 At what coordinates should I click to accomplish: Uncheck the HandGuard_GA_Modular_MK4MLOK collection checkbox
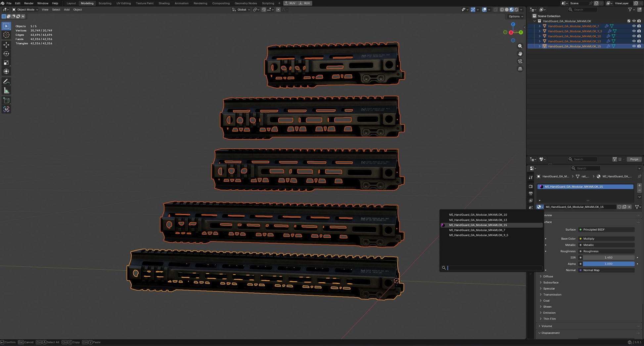pos(629,21)
